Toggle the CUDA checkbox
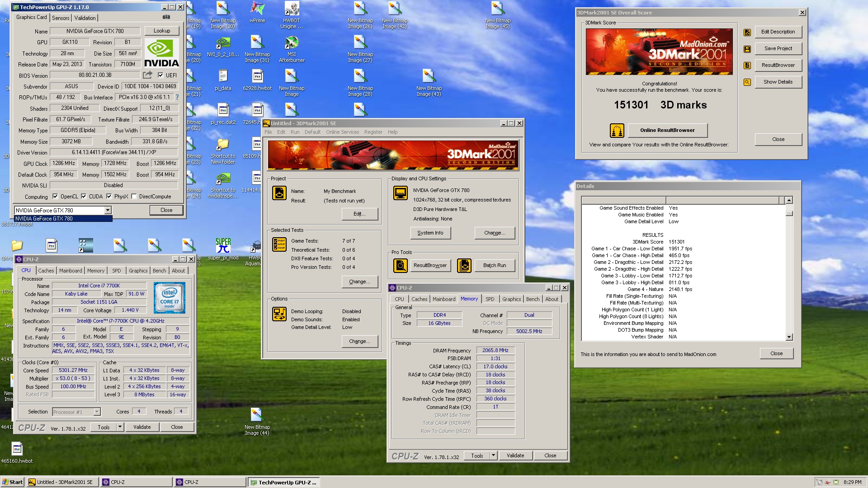Image resolution: width=868 pixels, height=488 pixels. [x=84, y=197]
